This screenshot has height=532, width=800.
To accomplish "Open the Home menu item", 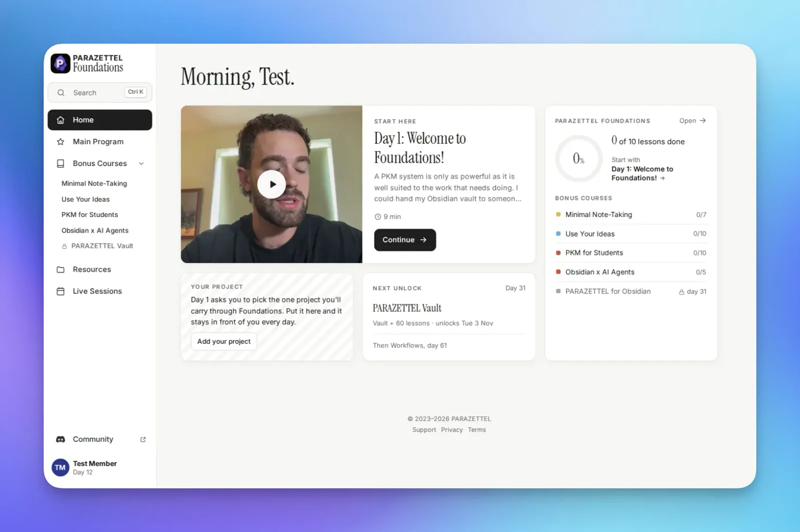I will (x=100, y=120).
